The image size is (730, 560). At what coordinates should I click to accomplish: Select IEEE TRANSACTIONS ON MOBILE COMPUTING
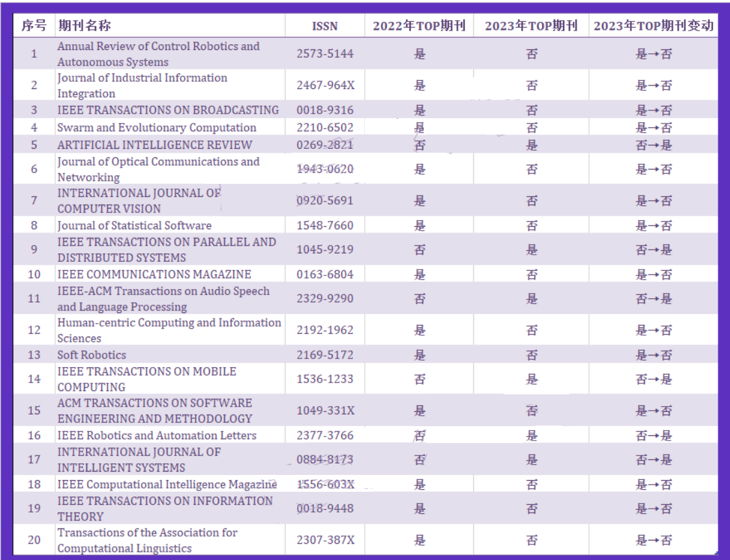147,379
